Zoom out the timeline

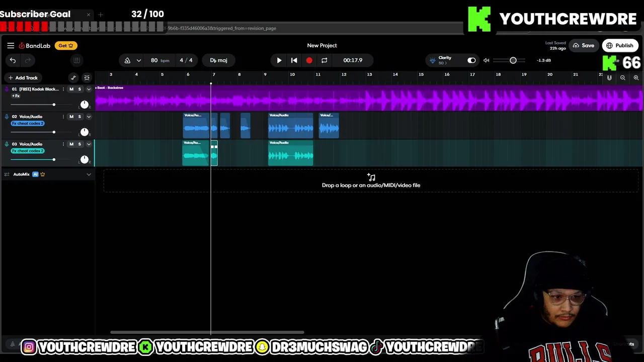point(623,77)
